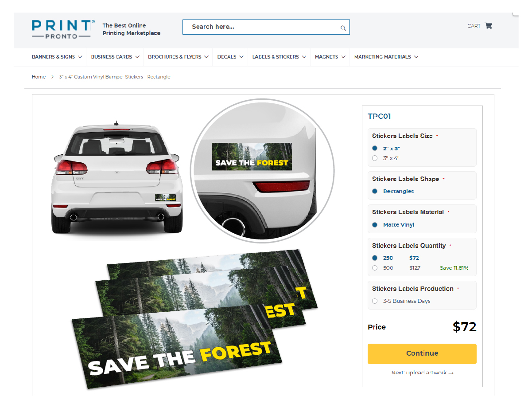Select 3-5 Business Days production
532x408 pixels.
[375, 301]
